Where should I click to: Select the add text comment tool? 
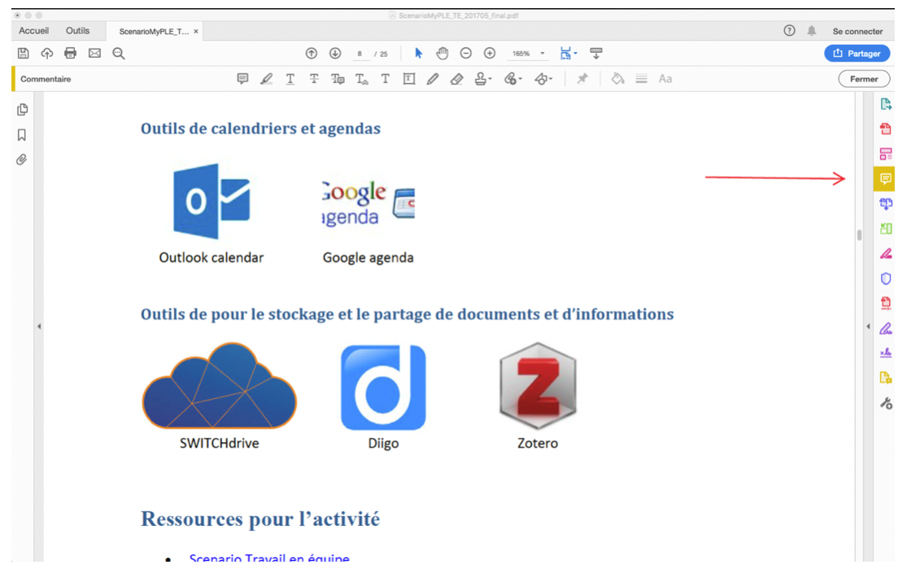(386, 78)
